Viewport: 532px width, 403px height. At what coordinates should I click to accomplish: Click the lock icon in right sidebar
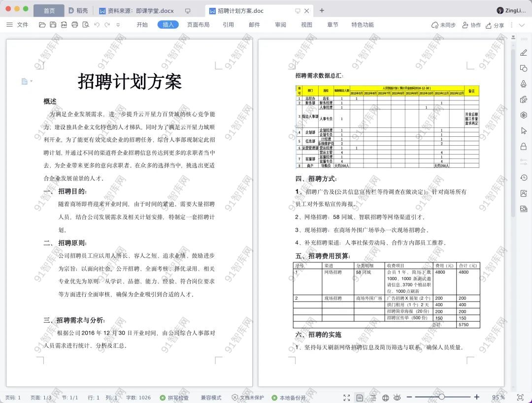point(524,147)
